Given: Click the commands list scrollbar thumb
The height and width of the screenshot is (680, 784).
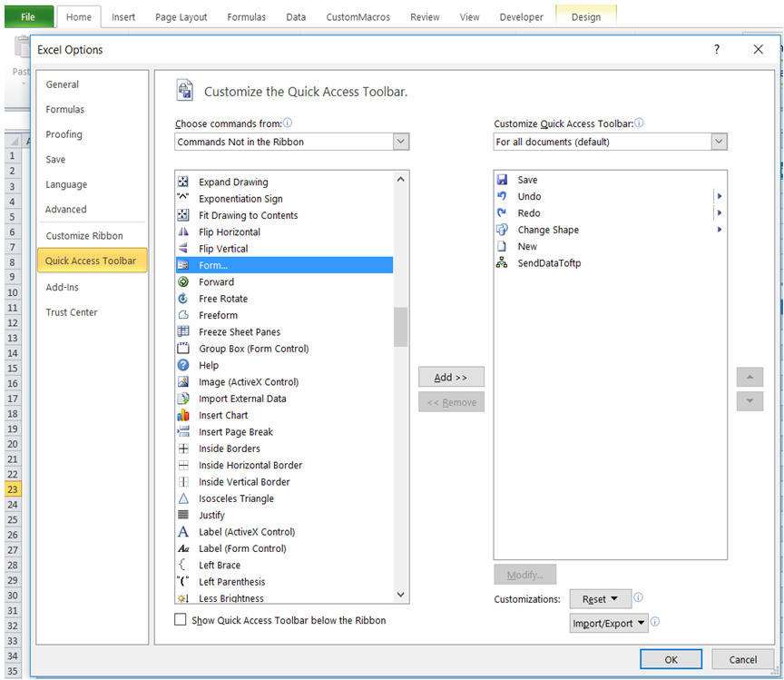Looking at the screenshot, I should pyautogui.click(x=400, y=327).
